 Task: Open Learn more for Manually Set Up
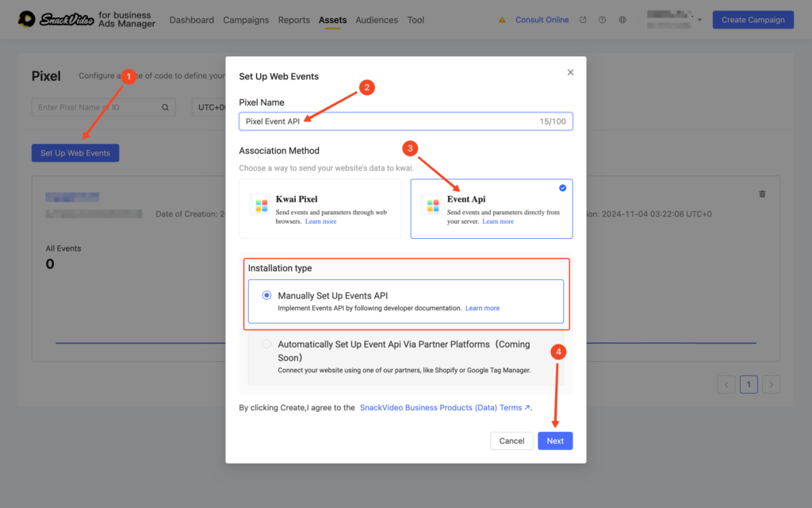point(482,308)
